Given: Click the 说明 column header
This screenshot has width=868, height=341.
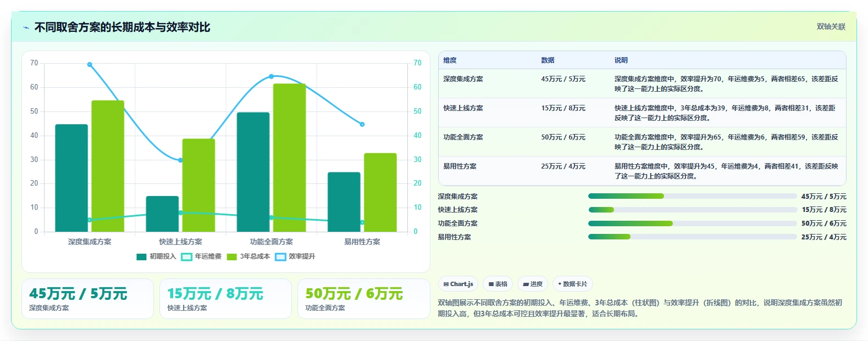Looking at the screenshot, I should (621, 60).
